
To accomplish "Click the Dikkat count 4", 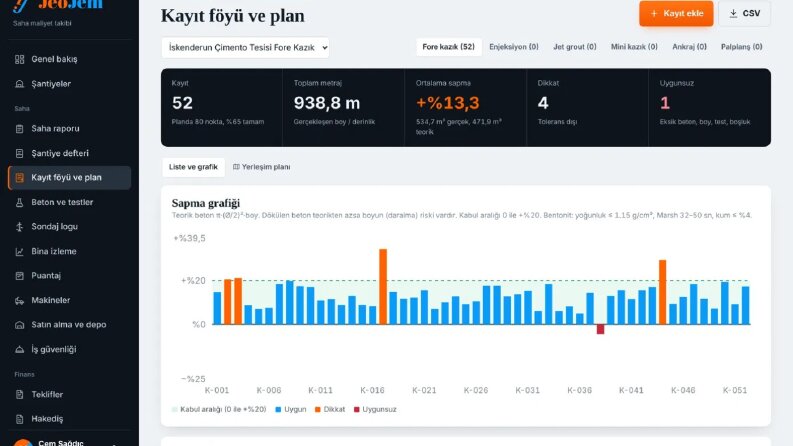I will 543,103.
